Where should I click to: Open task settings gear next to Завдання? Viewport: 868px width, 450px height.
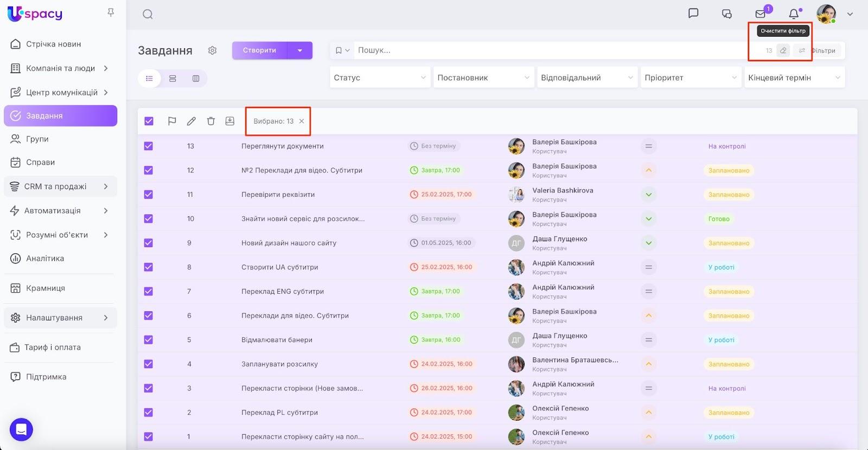(x=212, y=50)
